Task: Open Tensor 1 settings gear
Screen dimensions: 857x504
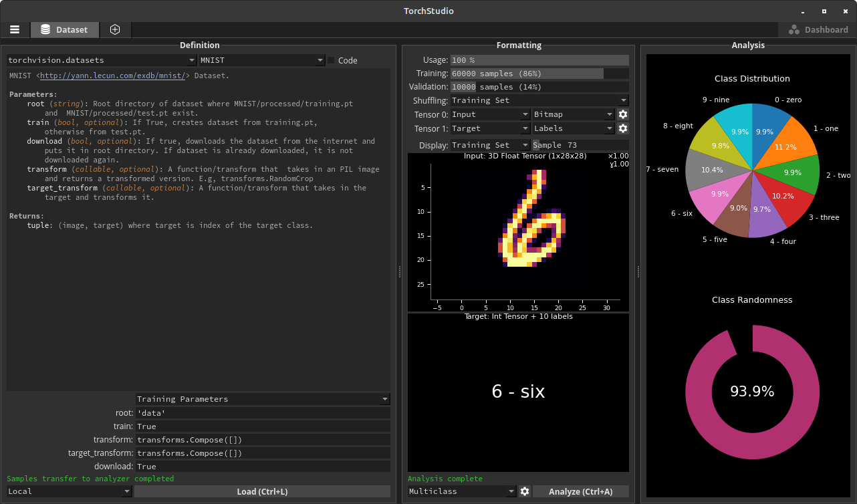Action: (623, 128)
